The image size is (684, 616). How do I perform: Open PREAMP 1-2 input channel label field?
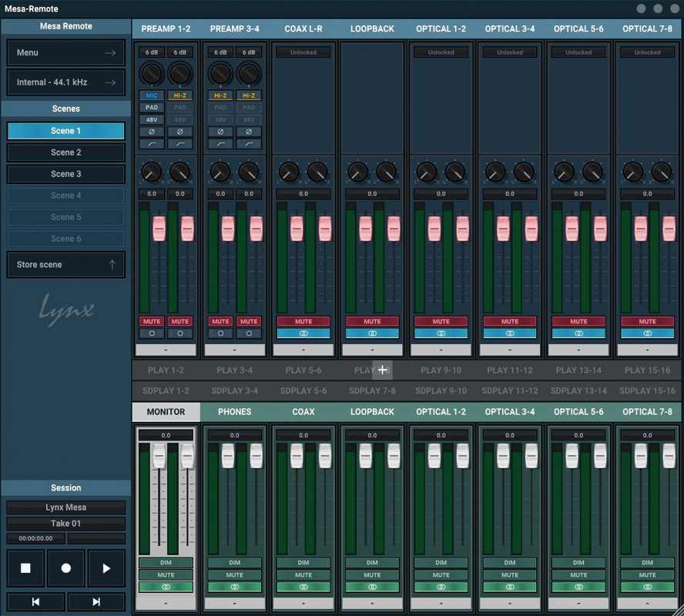[166, 350]
